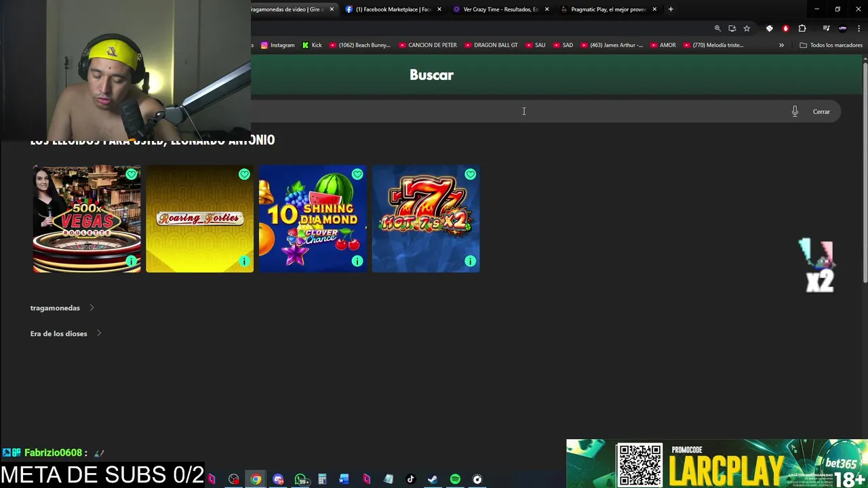The width and height of the screenshot is (868, 488).
Task: Open the SAU bookmark
Action: coord(535,45)
